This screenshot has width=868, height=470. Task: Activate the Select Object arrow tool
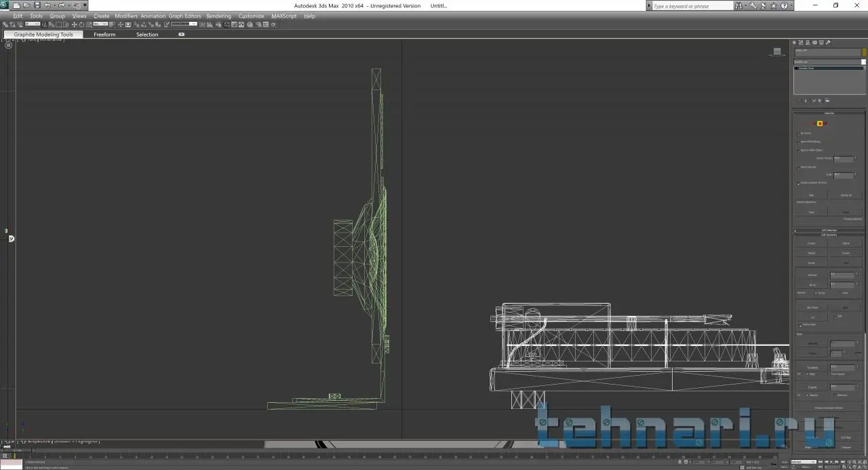coord(44,24)
